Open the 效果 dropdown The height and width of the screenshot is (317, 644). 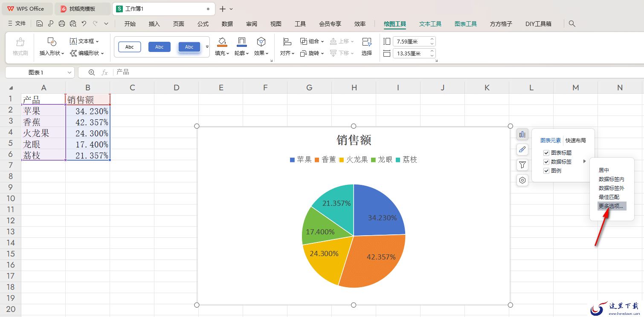coord(261,53)
